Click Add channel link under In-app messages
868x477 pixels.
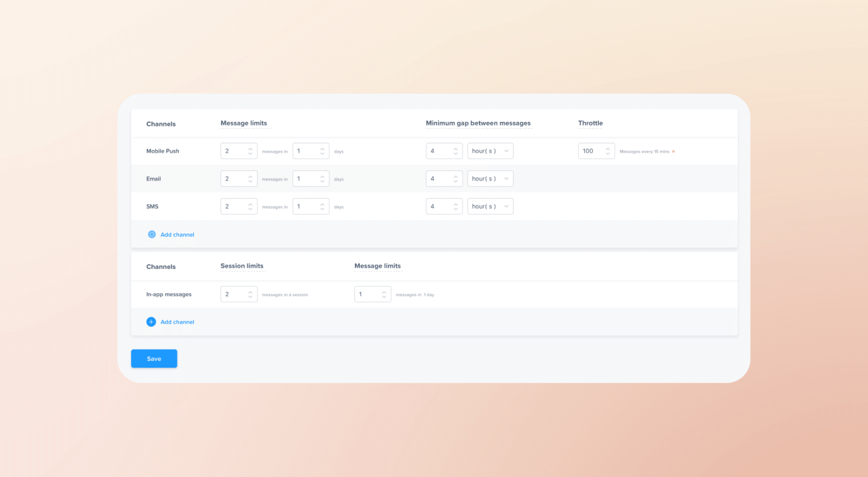[x=177, y=322]
